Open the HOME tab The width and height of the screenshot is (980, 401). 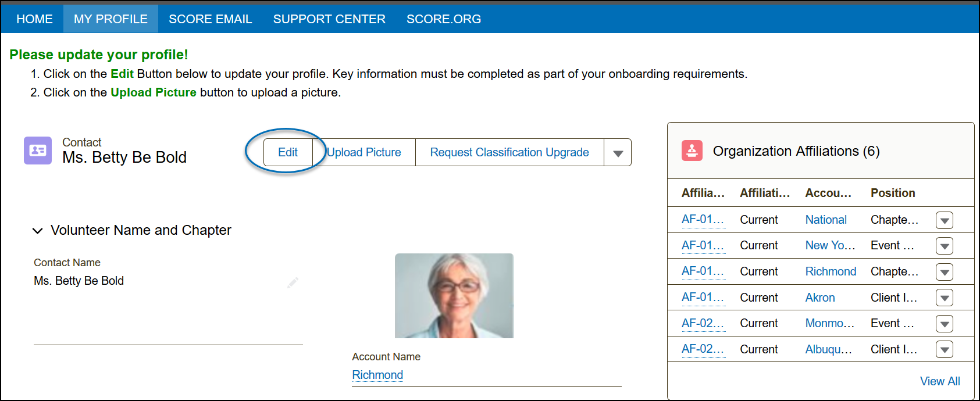(34, 19)
